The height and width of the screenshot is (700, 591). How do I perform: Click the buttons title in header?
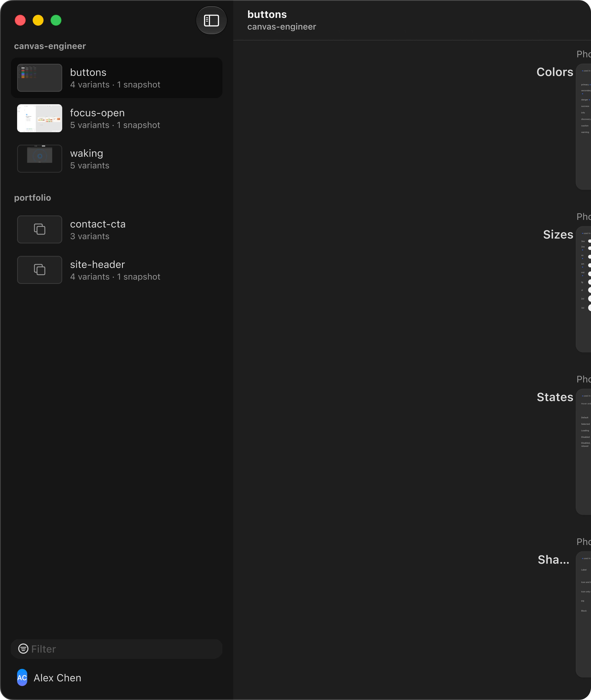pos(267,15)
